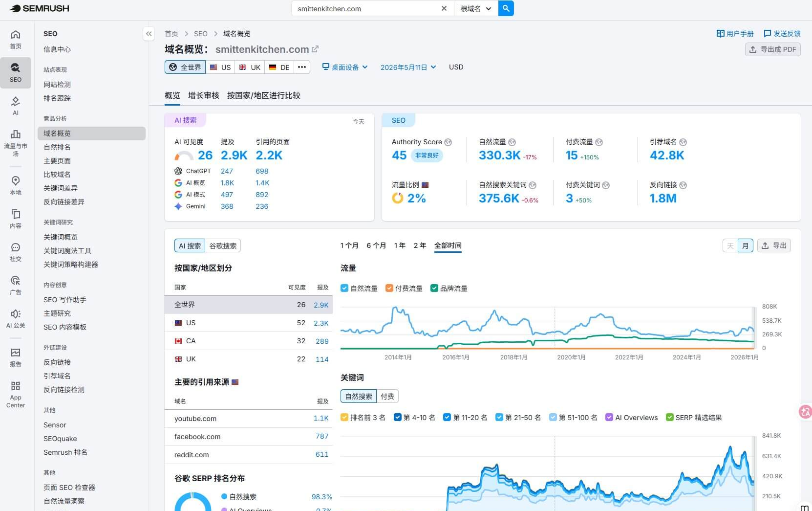Toggle 第 21-50 名 checkbox
The height and width of the screenshot is (511, 812).
tap(499, 417)
